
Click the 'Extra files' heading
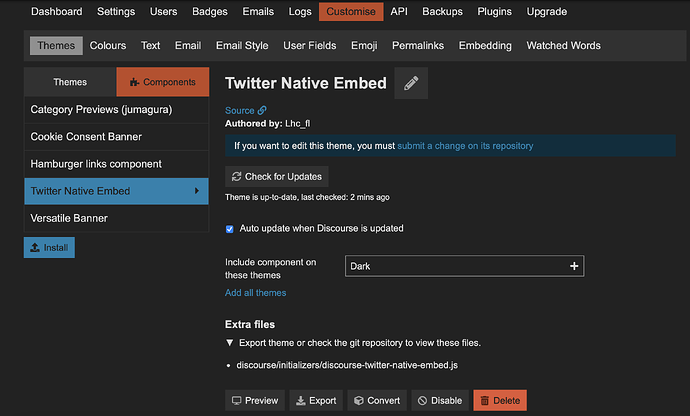click(x=250, y=324)
